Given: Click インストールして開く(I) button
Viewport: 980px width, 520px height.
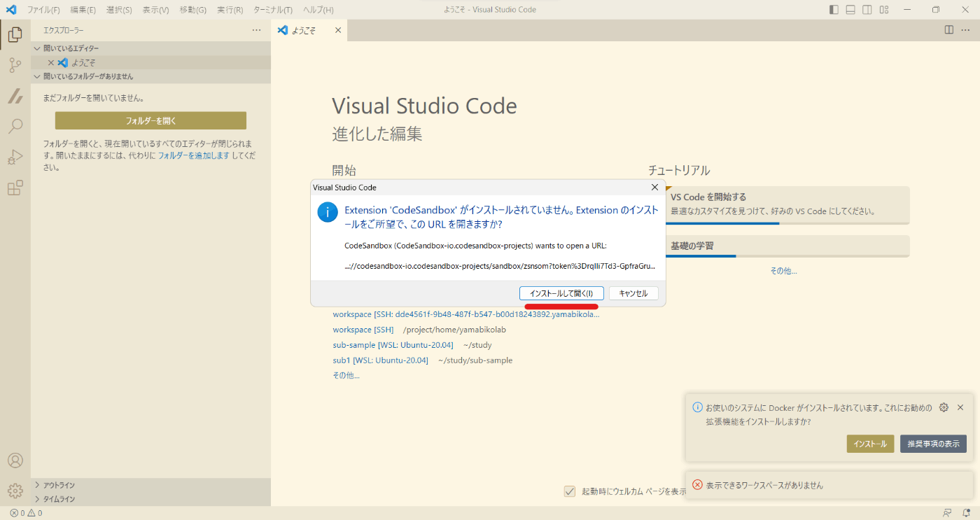Looking at the screenshot, I should tap(561, 293).
